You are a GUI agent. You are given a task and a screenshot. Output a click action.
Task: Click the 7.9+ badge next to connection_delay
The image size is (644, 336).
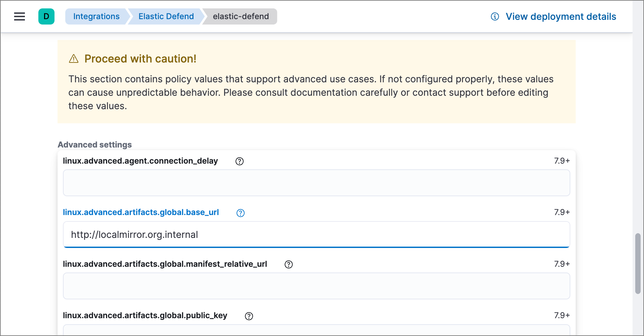[562, 161]
